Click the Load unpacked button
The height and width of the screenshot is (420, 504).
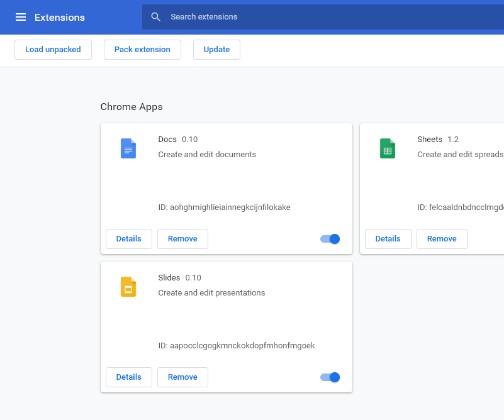coord(53,49)
